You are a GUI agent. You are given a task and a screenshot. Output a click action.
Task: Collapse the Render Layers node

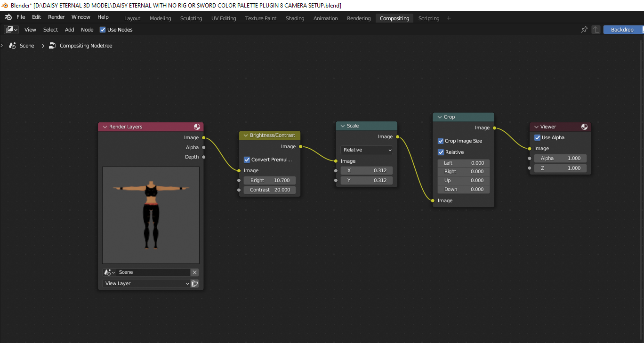pos(105,127)
